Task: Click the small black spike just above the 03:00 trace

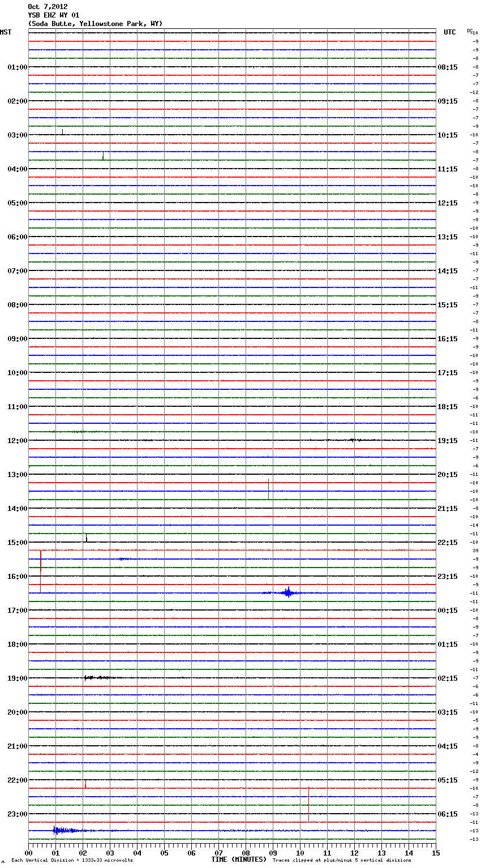Action: (62, 132)
